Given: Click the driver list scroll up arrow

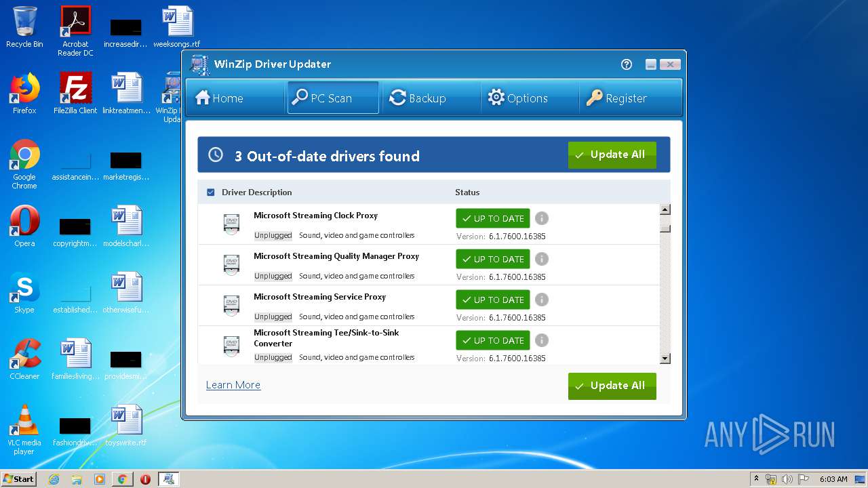Looking at the screenshot, I should click(x=665, y=209).
